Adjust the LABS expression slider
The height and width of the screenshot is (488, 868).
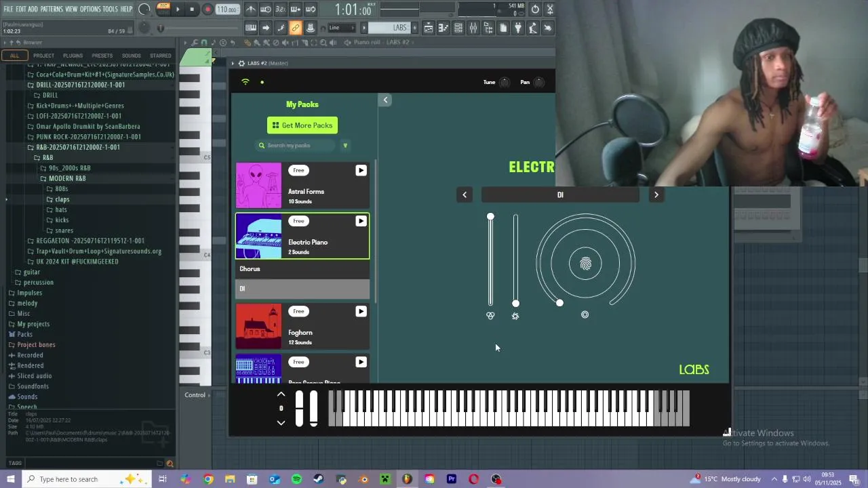pos(490,261)
